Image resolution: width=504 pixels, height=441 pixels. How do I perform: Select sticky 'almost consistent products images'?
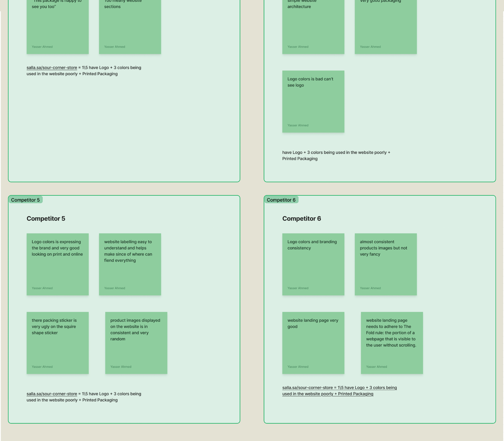click(385, 264)
